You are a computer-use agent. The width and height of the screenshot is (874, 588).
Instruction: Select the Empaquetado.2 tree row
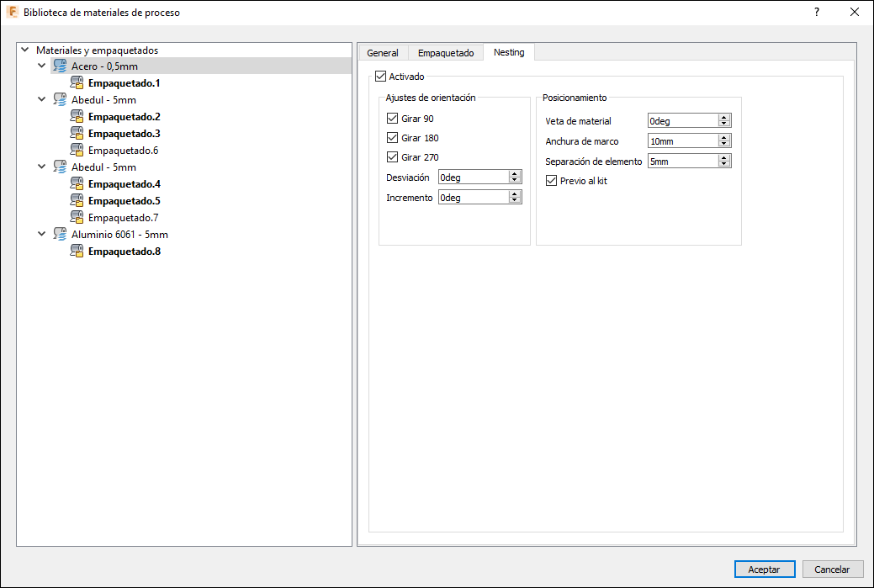tap(124, 116)
